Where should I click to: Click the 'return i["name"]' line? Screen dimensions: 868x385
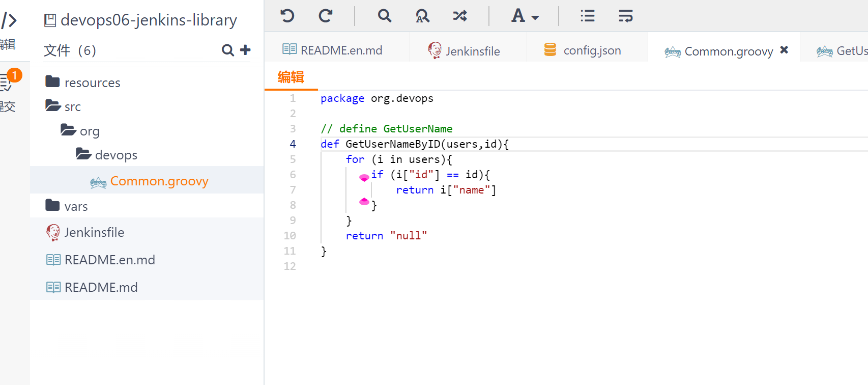click(446, 190)
